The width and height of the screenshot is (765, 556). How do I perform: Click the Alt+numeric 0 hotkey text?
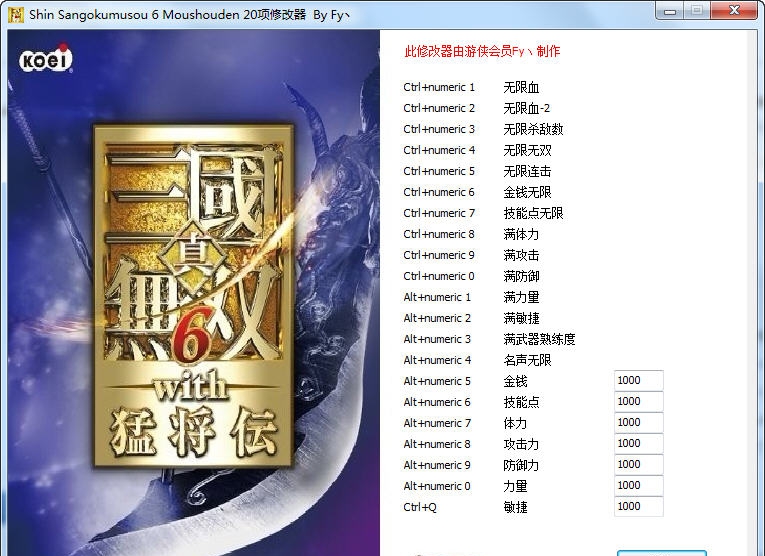tap(437, 486)
